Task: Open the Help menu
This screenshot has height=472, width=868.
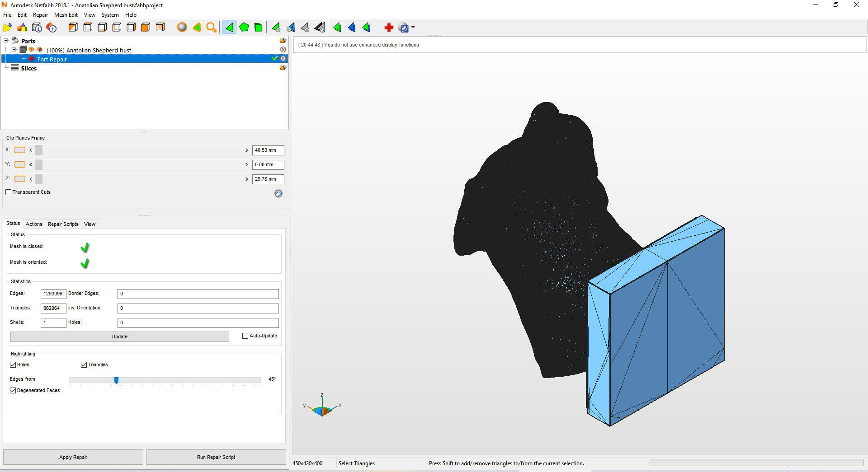Action: point(131,15)
